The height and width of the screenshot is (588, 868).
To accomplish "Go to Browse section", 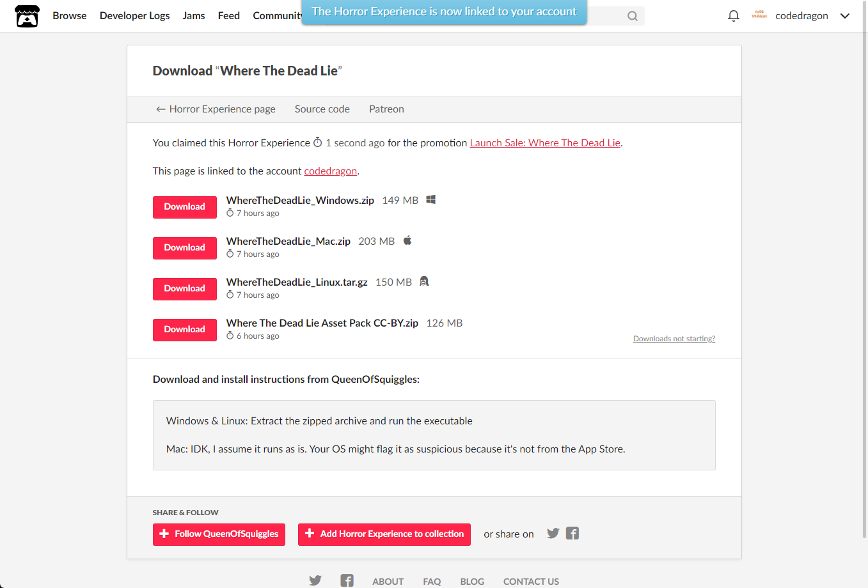I will [x=70, y=15].
